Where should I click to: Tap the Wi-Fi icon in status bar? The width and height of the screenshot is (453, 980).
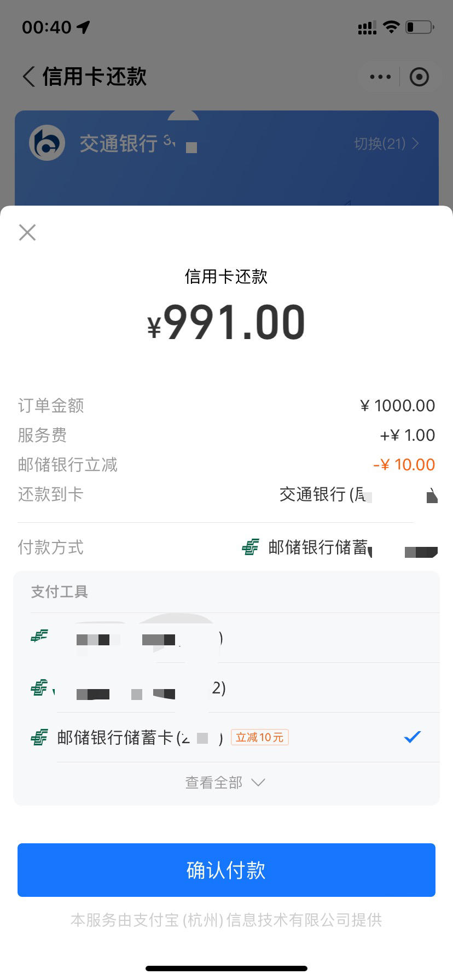(x=391, y=27)
